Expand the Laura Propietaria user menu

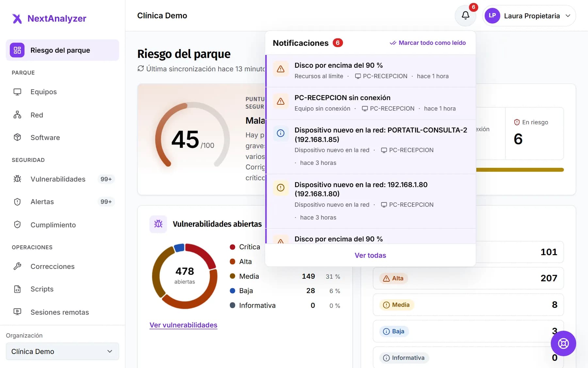pyautogui.click(x=529, y=16)
